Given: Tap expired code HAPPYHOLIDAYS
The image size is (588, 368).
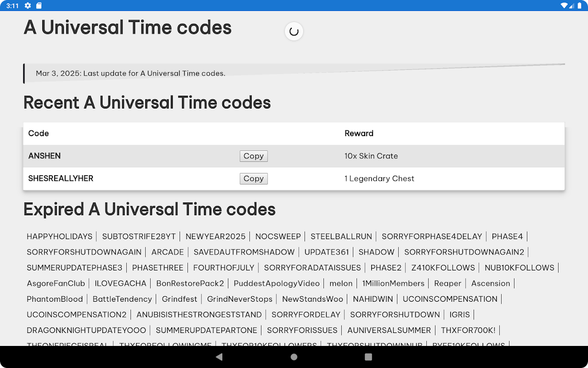Looking at the screenshot, I should pyautogui.click(x=60, y=236).
